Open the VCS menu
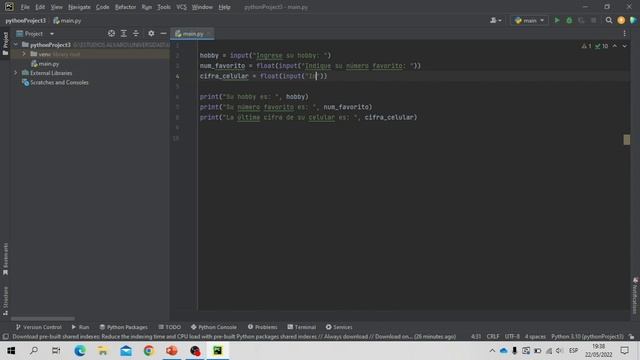 click(181, 7)
